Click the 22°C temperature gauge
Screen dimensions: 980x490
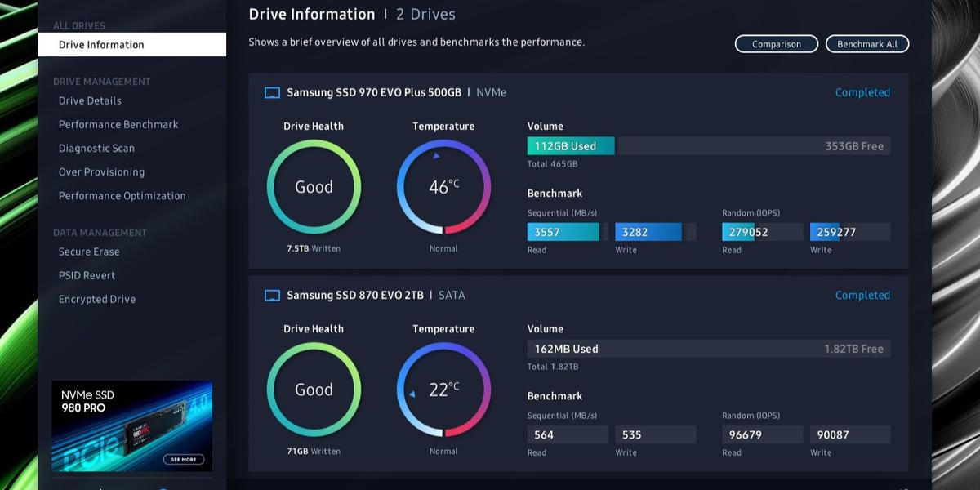click(x=443, y=390)
